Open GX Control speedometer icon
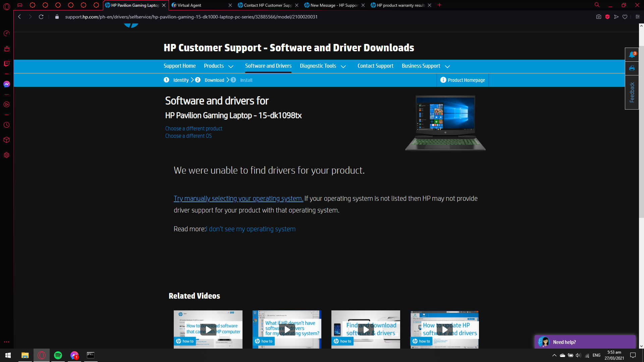 click(7, 33)
